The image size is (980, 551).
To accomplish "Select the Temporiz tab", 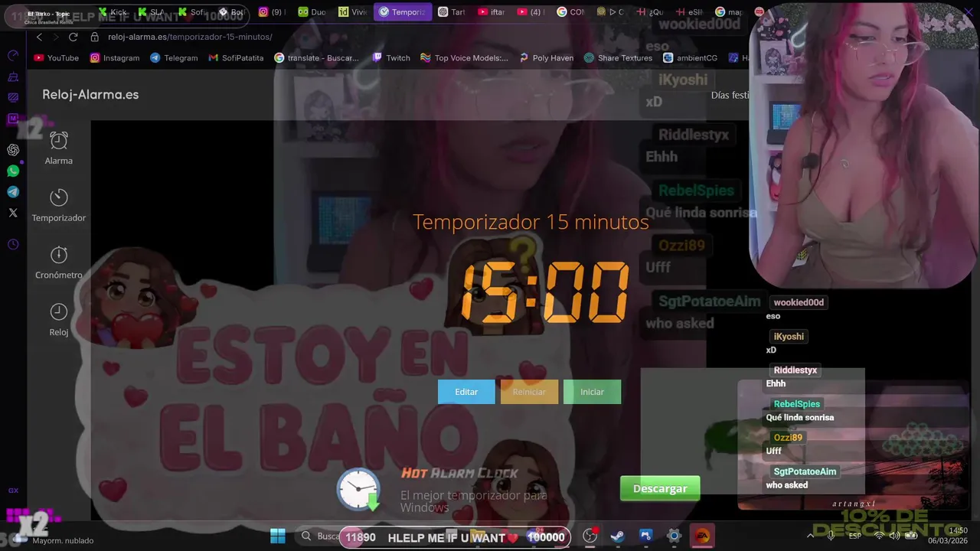I will (403, 12).
